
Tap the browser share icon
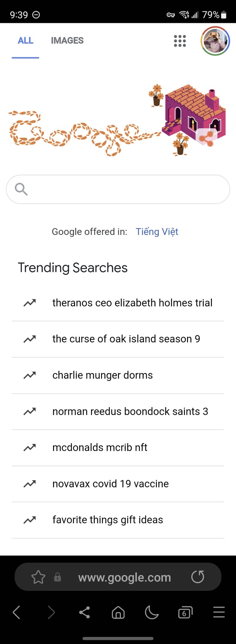pos(84,613)
